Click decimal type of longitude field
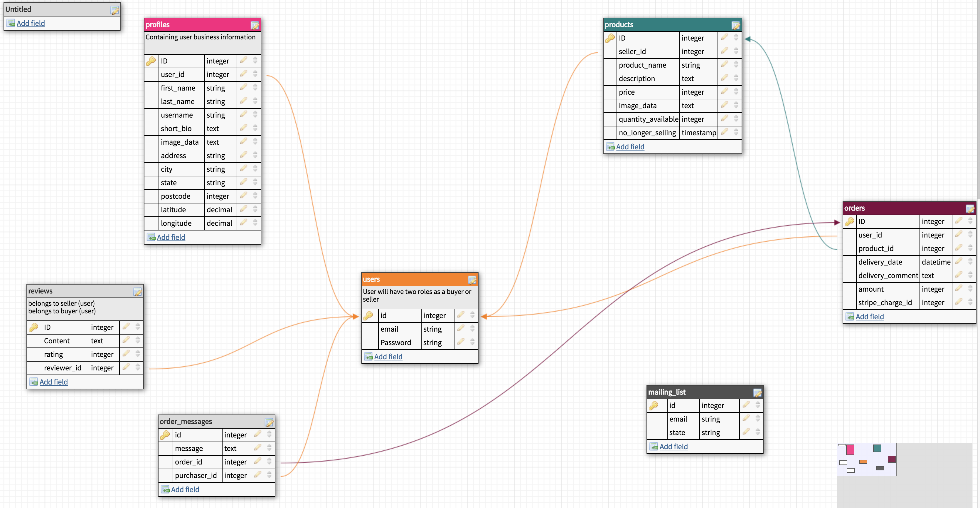The height and width of the screenshot is (508, 980). 219,223
